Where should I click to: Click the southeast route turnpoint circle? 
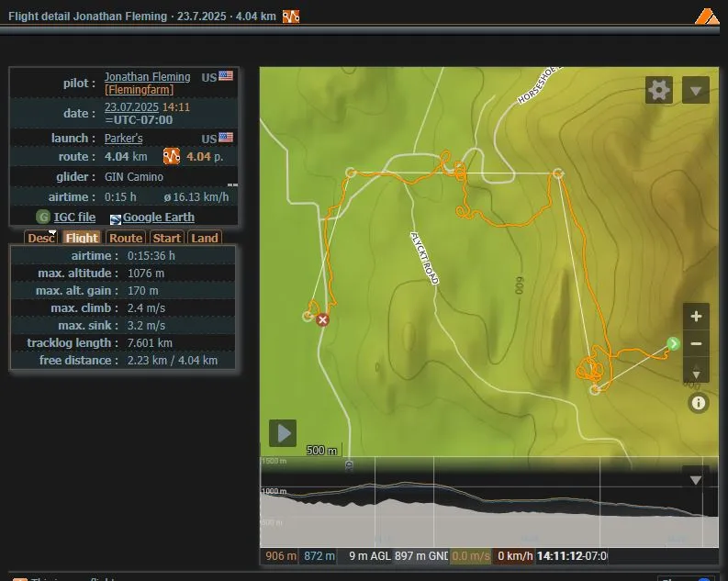coord(595,390)
